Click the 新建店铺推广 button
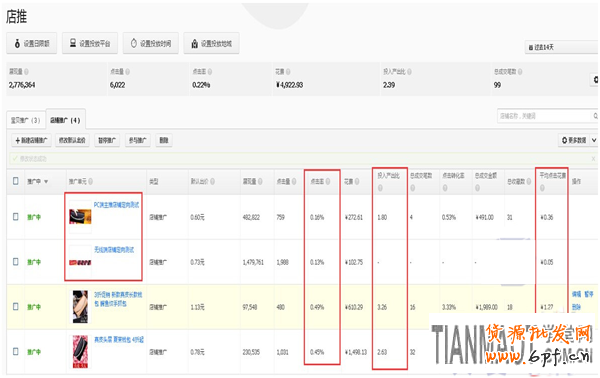 click(31, 140)
